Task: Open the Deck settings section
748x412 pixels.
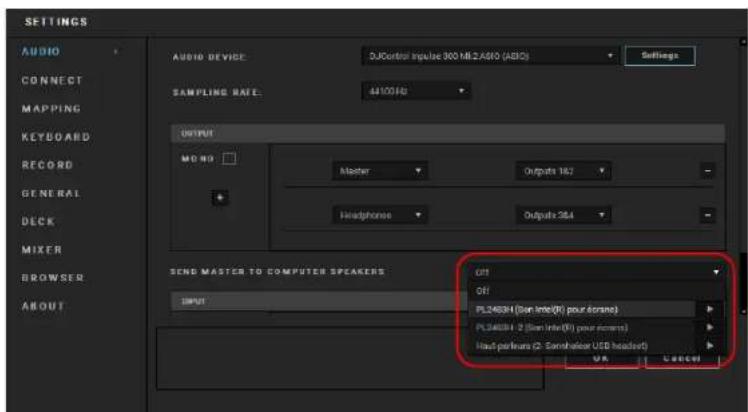Action: pos(38,222)
